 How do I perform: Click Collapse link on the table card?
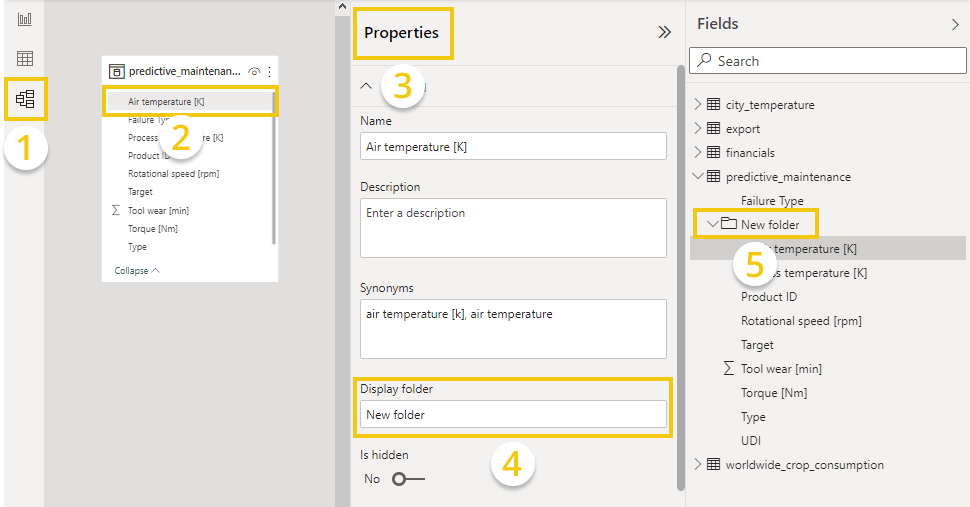[136, 271]
